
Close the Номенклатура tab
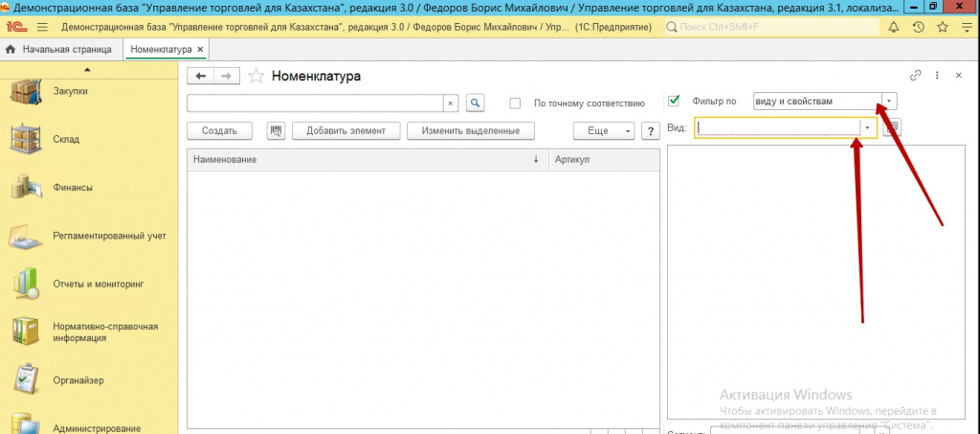(200, 49)
